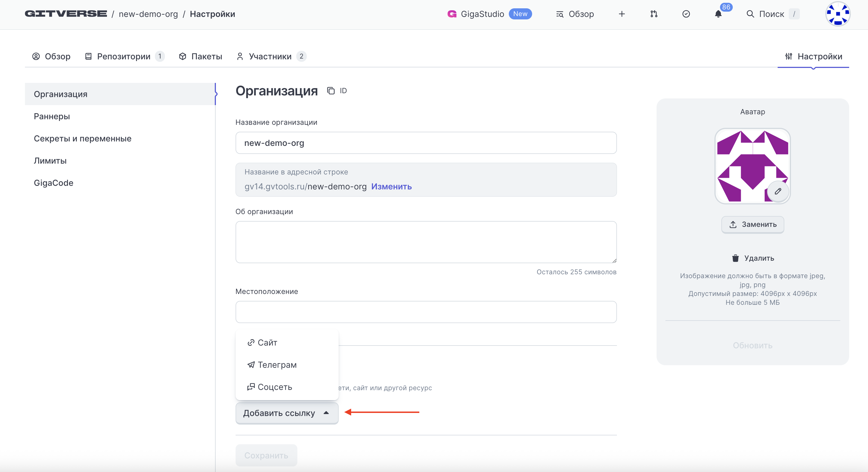Click the GitVerse logo
The image size is (868, 472).
[66, 14]
